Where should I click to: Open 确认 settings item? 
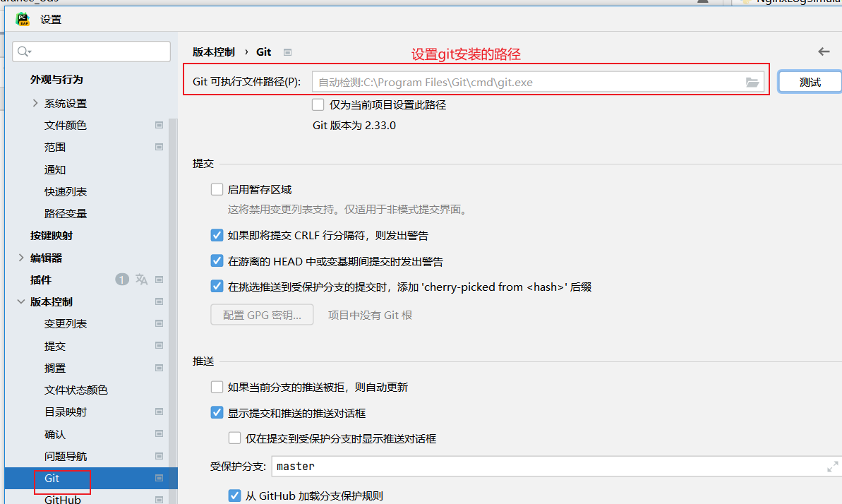pos(55,434)
